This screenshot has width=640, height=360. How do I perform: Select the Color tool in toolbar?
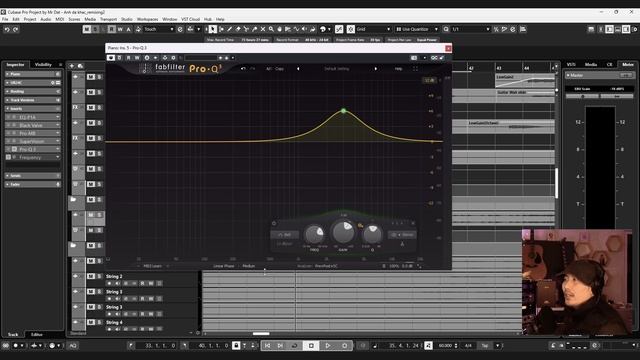tap(313, 29)
